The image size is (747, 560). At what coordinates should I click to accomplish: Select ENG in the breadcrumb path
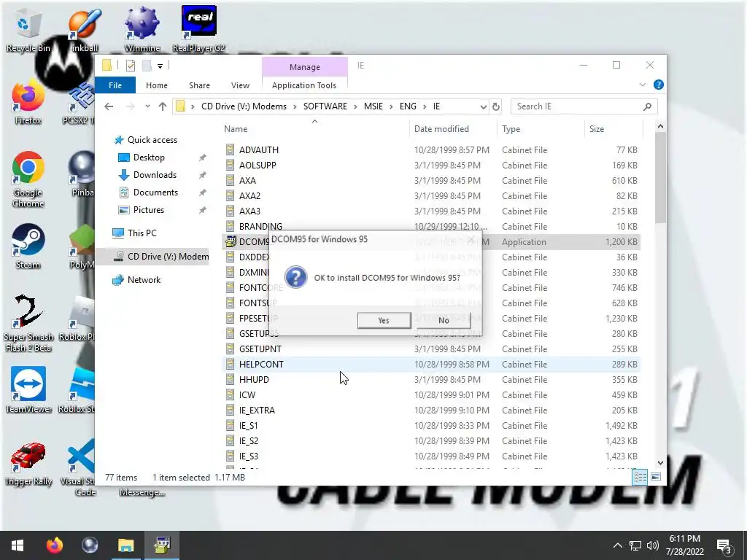point(408,106)
